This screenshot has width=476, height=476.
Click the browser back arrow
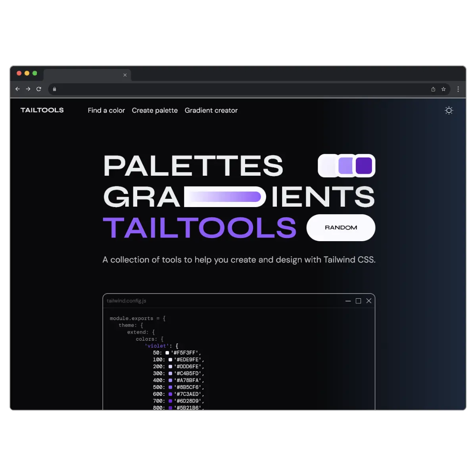pyautogui.click(x=17, y=89)
